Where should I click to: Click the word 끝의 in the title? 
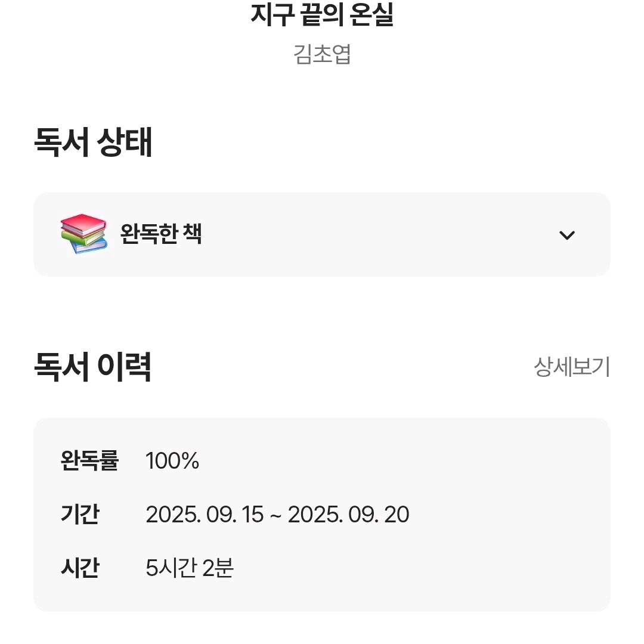point(323,16)
